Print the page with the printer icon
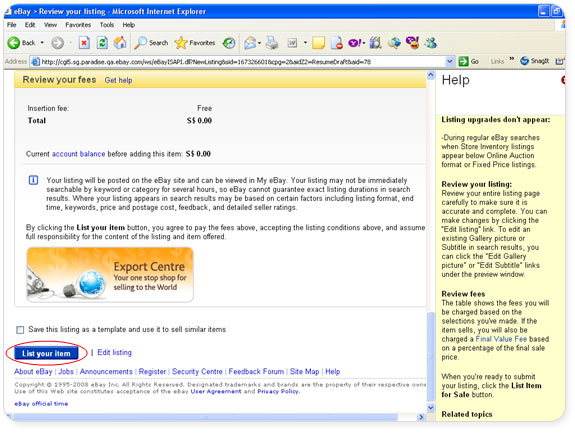This screenshot has width=575, height=439. [x=272, y=43]
